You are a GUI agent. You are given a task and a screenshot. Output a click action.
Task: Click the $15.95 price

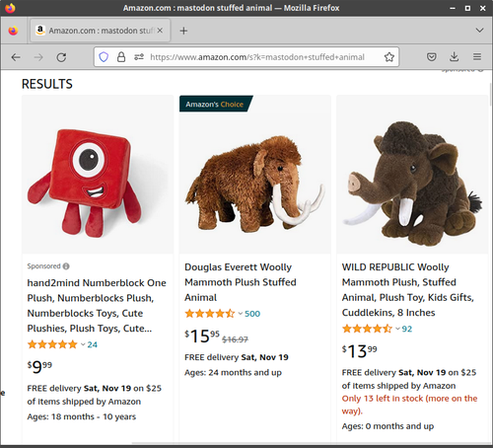(x=202, y=336)
